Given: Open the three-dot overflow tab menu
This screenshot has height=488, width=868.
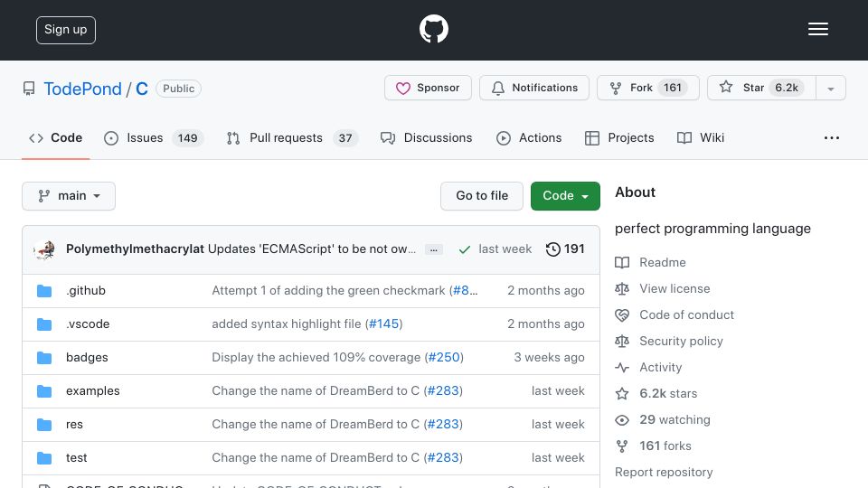Looking at the screenshot, I should click(x=832, y=137).
